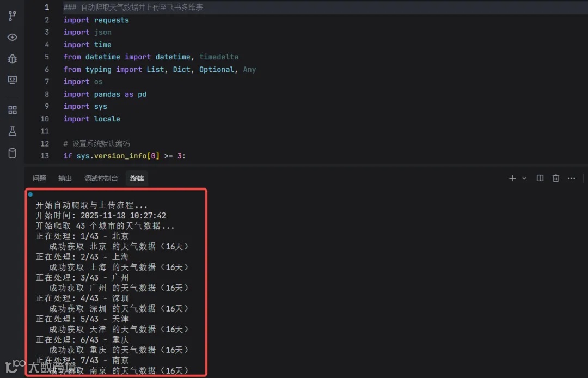Viewport: 588px width, 378px height.
Task: Create a new terminal with plus icon
Action: tap(512, 178)
